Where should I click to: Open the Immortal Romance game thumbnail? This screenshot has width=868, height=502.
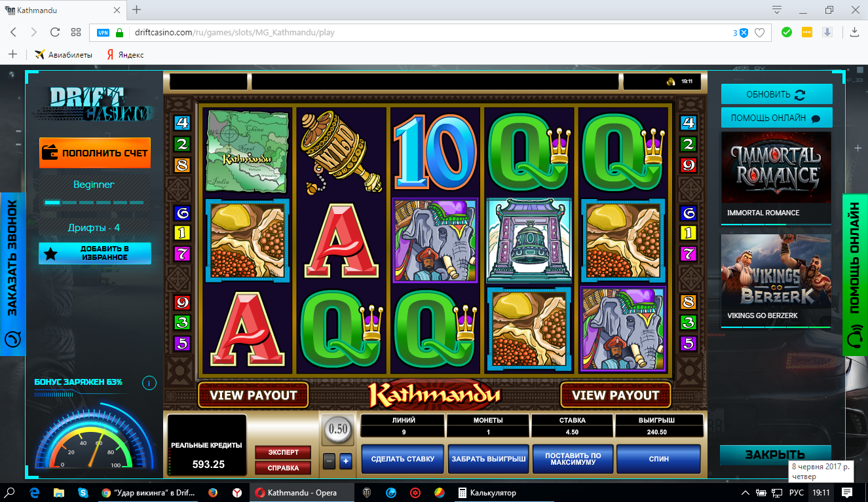click(776, 177)
